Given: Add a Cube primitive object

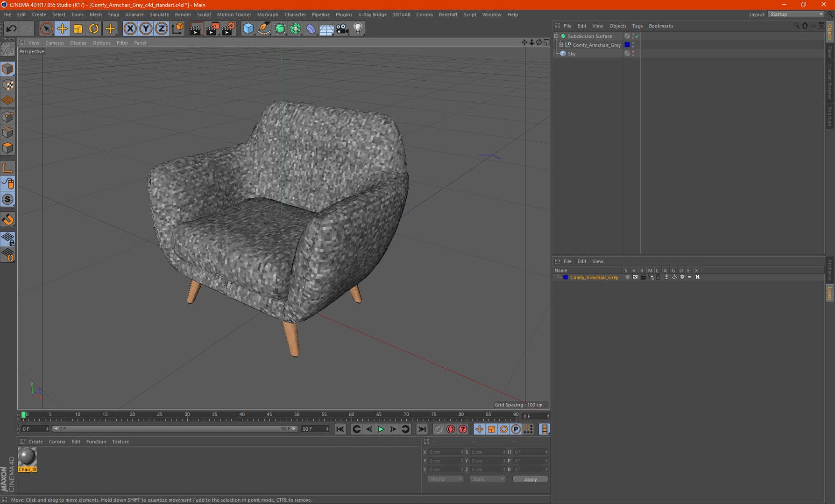Looking at the screenshot, I should pyautogui.click(x=248, y=29).
